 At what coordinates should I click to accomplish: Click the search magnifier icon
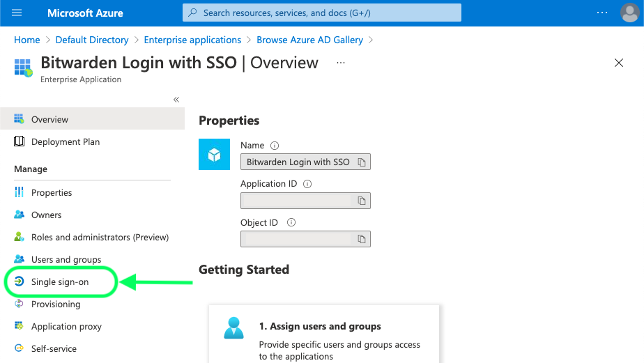click(192, 13)
